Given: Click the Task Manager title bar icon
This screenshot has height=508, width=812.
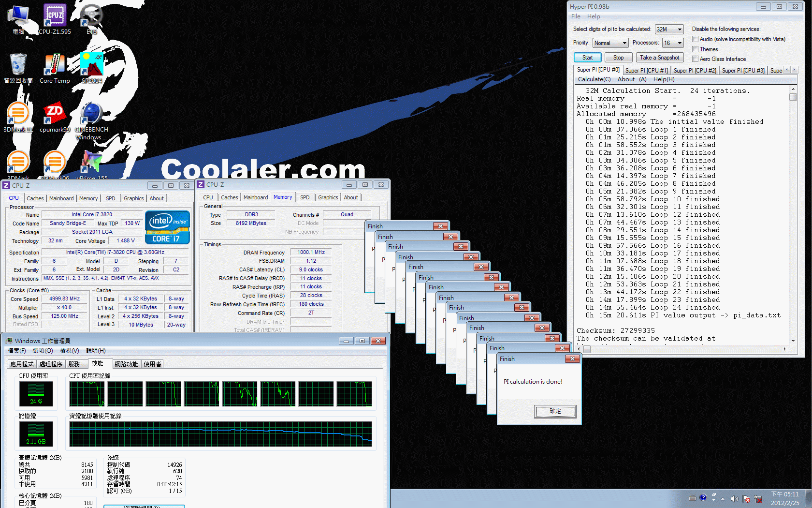Looking at the screenshot, I should pyautogui.click(x=9, y=341).
